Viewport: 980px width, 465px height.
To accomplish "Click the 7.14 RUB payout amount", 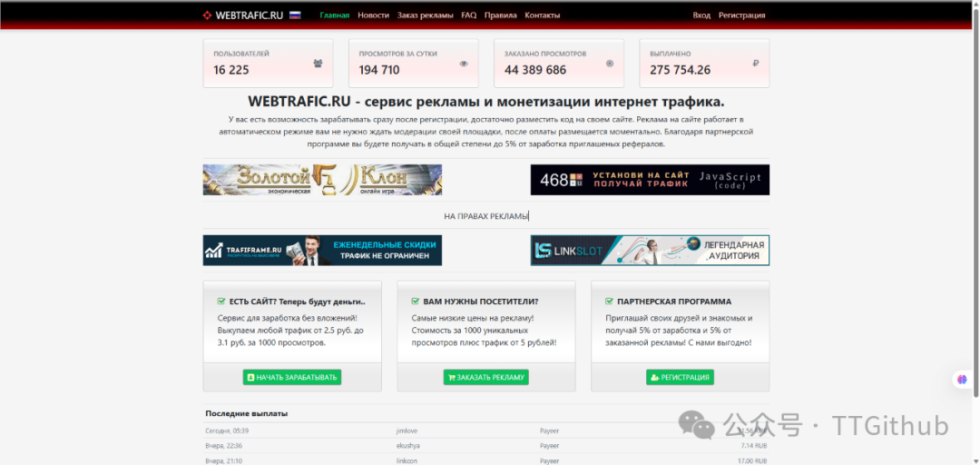I will tap(754, 446).
